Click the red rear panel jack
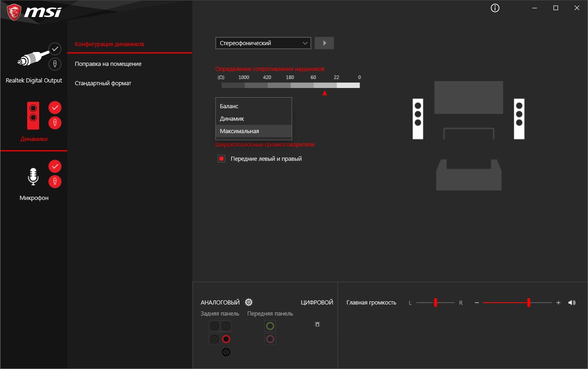588x369 pixels. coord(226,339)
